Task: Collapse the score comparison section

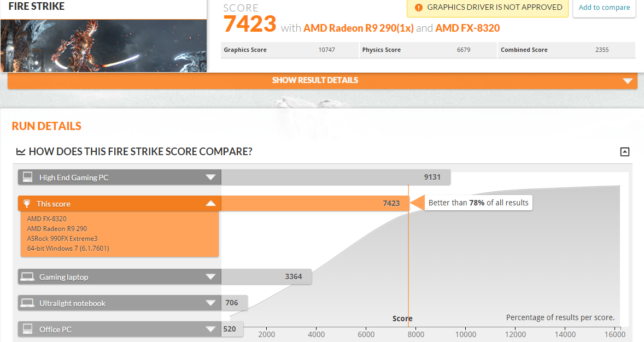Action: click(x=624, y=152)
